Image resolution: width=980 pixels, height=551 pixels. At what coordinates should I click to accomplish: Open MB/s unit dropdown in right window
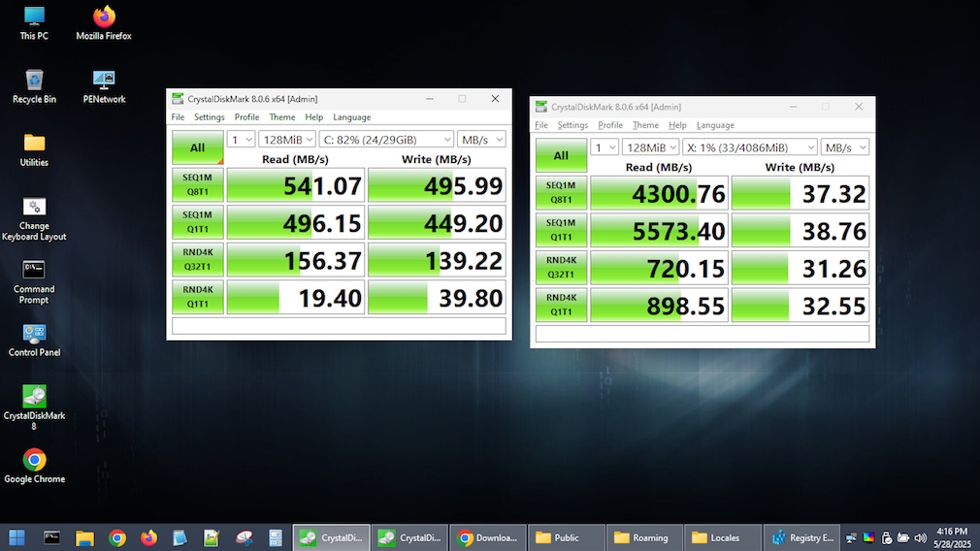[845, 147]
